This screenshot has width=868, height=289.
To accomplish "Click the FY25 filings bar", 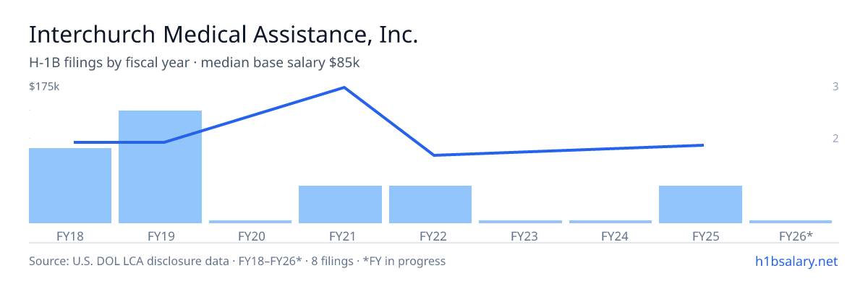I will [x=700, y=204].
